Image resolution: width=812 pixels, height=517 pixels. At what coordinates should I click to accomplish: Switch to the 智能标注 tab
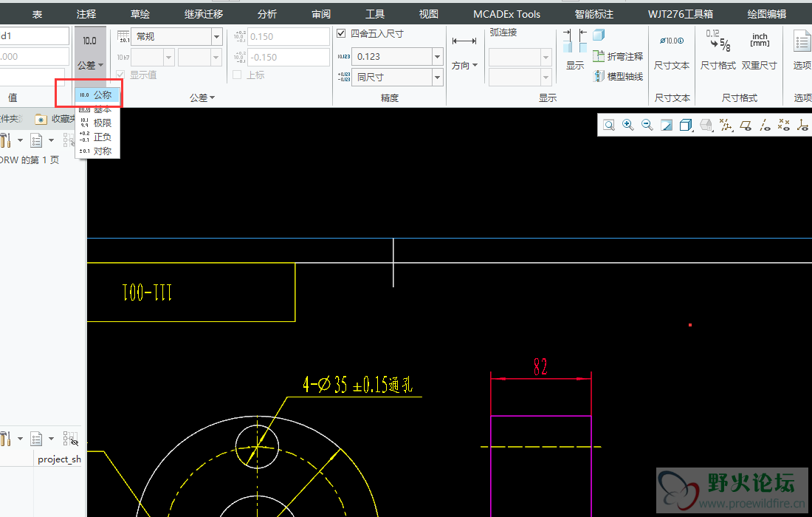click(x=594, y=14)
